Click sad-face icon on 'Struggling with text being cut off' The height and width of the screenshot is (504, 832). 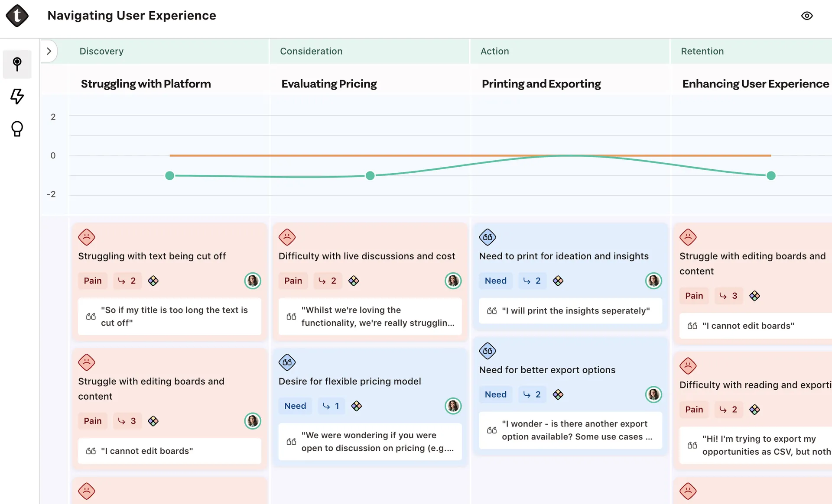coord(87,237)
